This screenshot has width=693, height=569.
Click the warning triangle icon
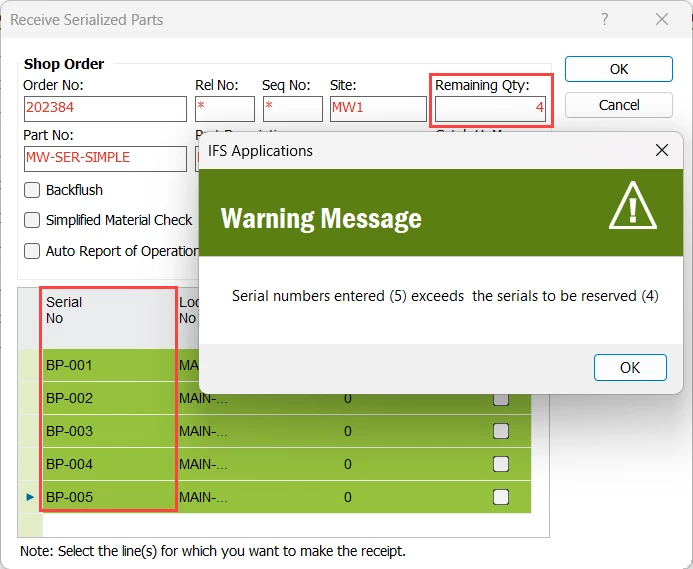[x=632, y=206]
